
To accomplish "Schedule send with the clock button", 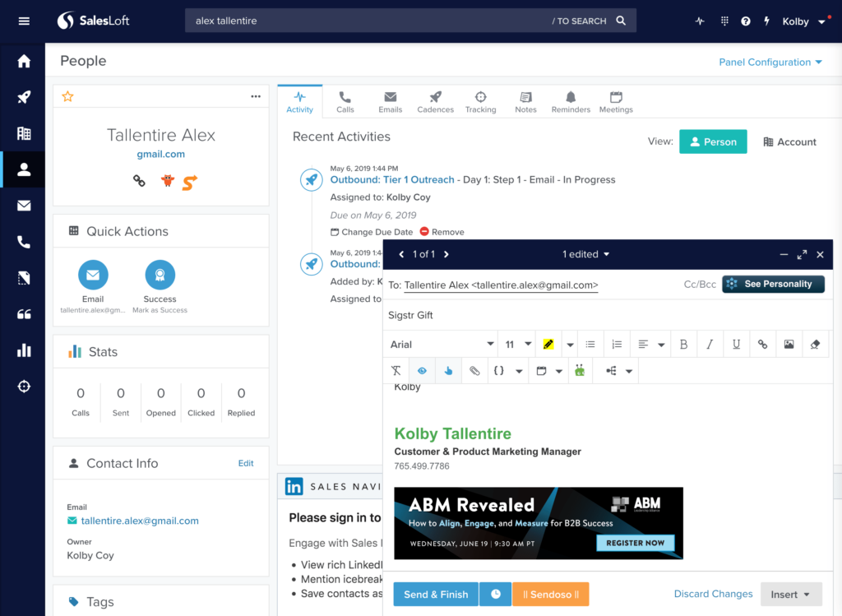I will pos(496,594).
